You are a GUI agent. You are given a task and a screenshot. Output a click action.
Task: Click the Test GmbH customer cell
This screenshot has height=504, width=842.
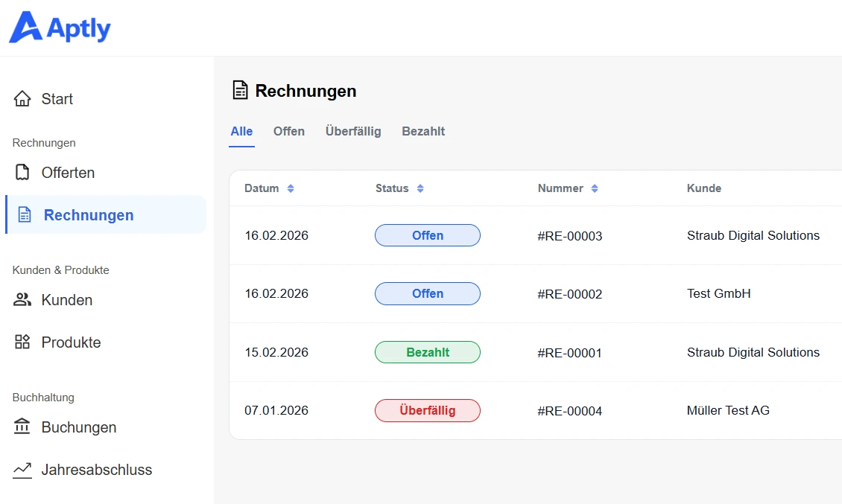tap(718, 293)
